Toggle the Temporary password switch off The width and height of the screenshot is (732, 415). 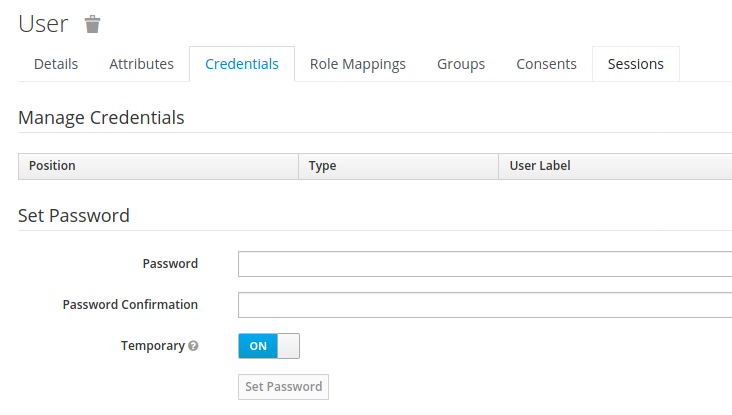(x=269, y=346)
